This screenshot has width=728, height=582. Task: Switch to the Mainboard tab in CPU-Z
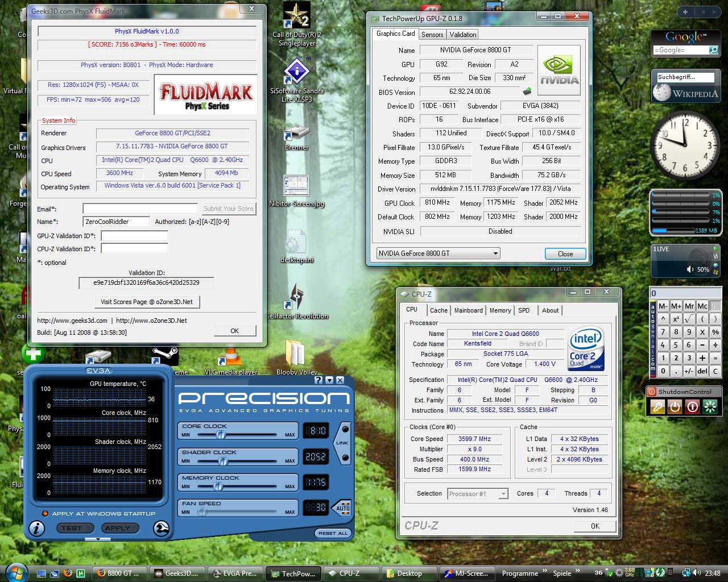[x=469, y=310]
